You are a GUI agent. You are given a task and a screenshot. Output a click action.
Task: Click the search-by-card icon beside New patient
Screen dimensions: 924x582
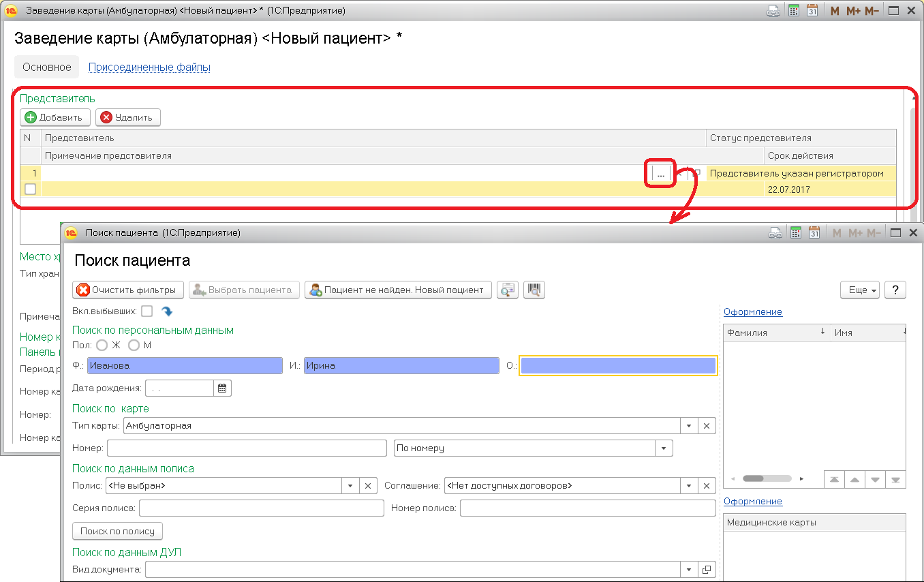click(508, 290)
